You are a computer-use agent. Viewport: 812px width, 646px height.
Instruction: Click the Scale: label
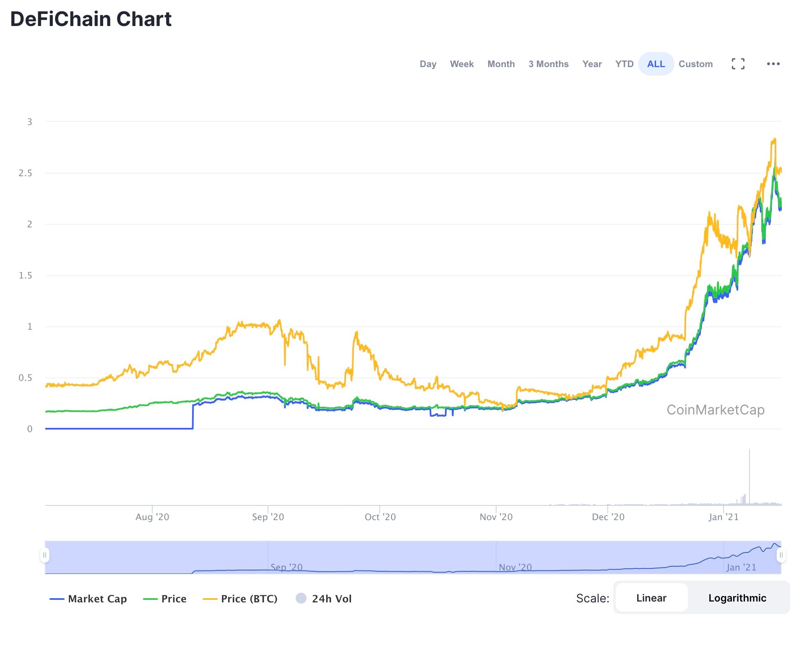point(593,598)
